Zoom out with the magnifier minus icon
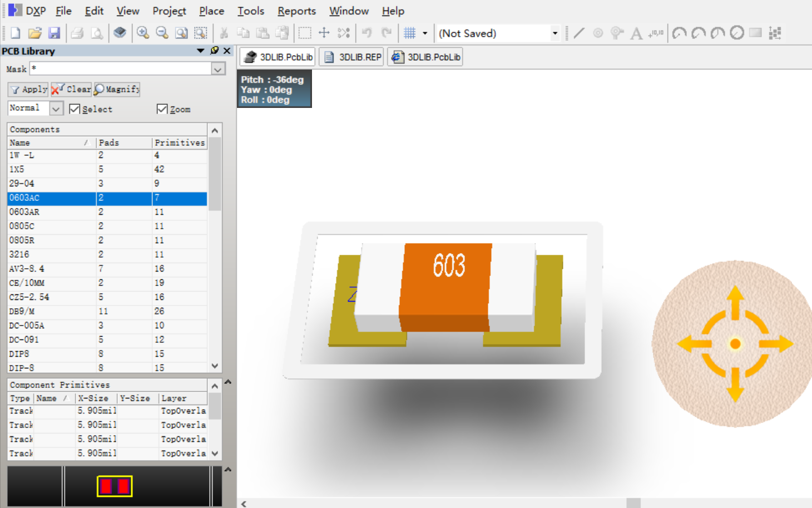 point(162,33)
